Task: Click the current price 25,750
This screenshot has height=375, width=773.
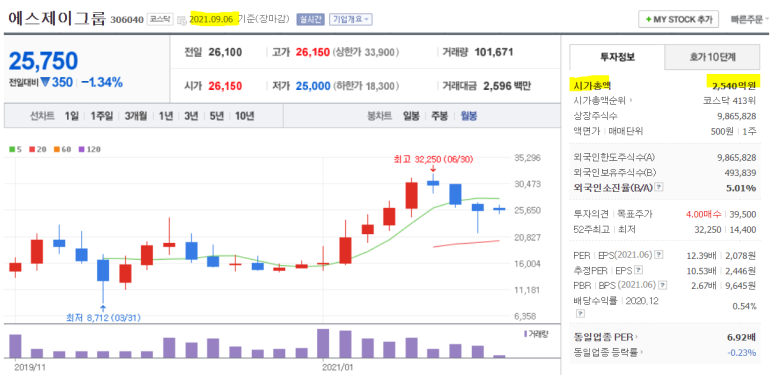Action: 43,61
